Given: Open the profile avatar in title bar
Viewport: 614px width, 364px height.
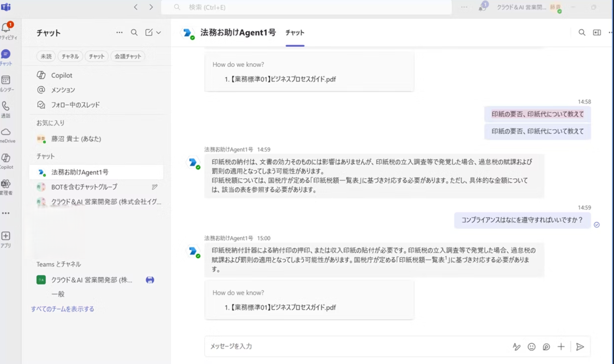Looking at the screenshot, I should click(x=556, y=7).
